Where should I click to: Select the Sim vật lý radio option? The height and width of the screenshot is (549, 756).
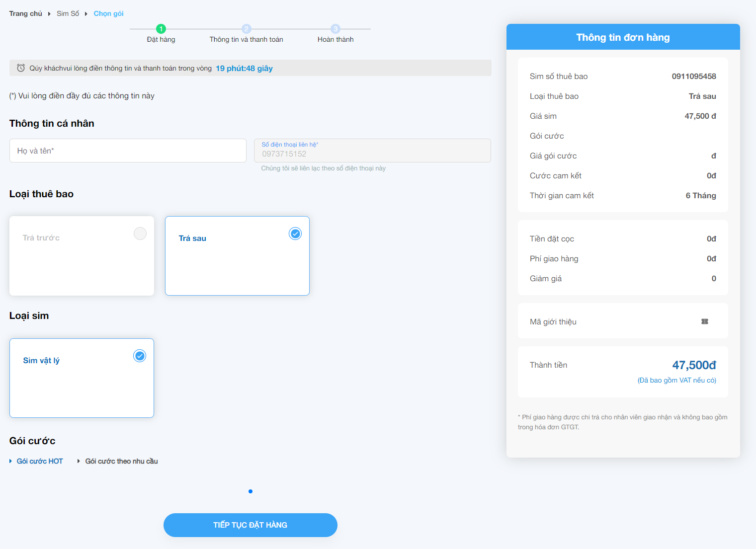(x=140, y=356)
